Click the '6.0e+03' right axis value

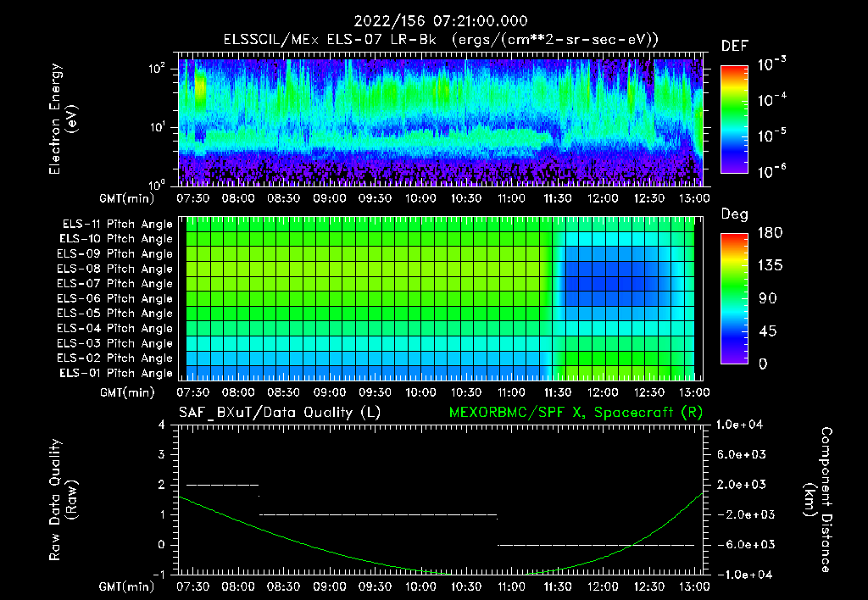coord(742,454)
